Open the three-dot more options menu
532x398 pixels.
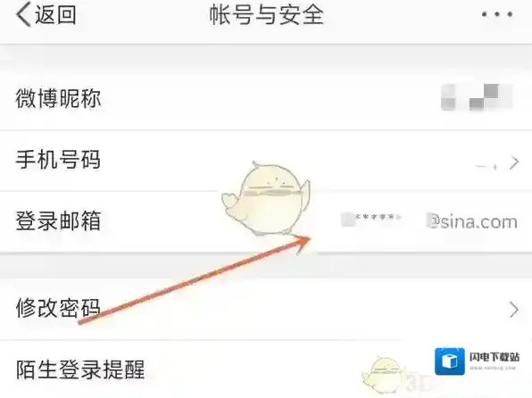coord(497,14)
